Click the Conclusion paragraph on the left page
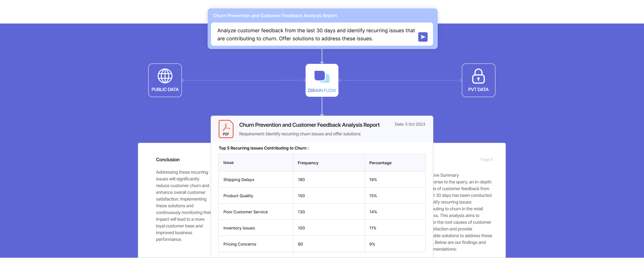The width and height of the screenshot is (644, 258). click(x=183, y=206)
